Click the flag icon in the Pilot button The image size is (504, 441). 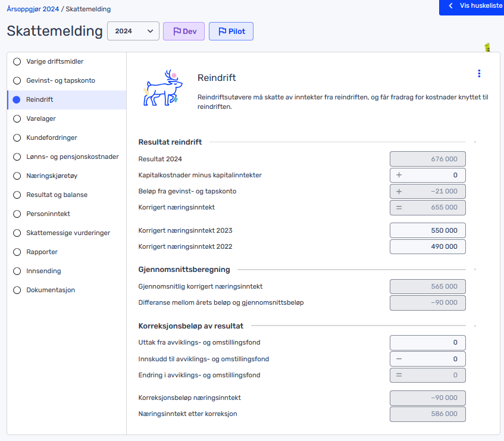click(x=223, y=32)
